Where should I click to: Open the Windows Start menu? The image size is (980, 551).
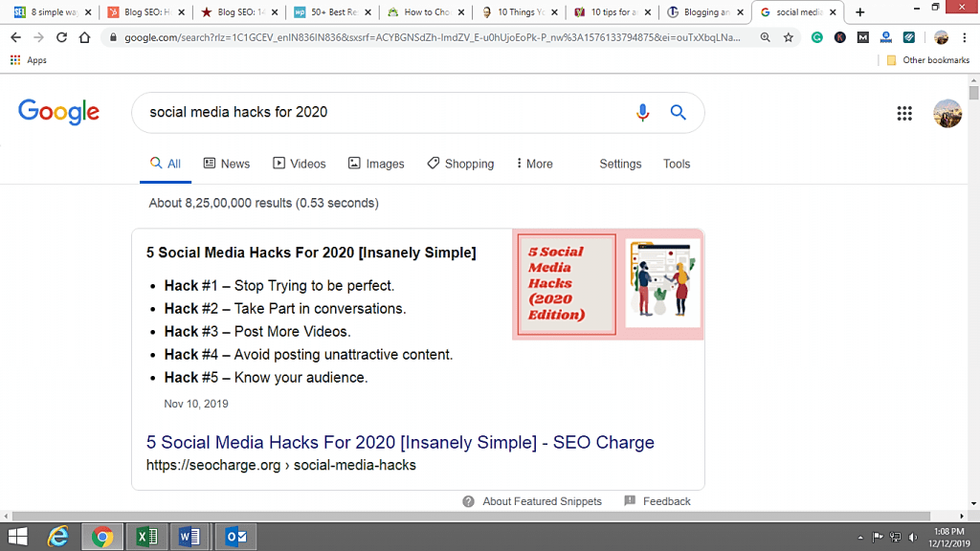point(18,537)
